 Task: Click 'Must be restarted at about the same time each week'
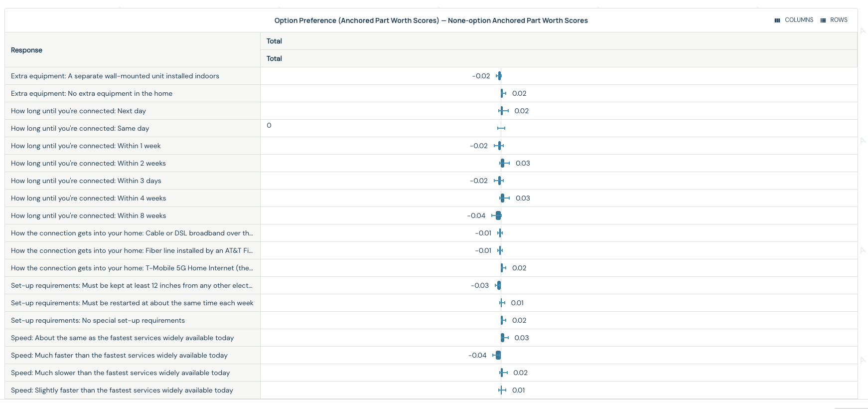coord(132,303)
